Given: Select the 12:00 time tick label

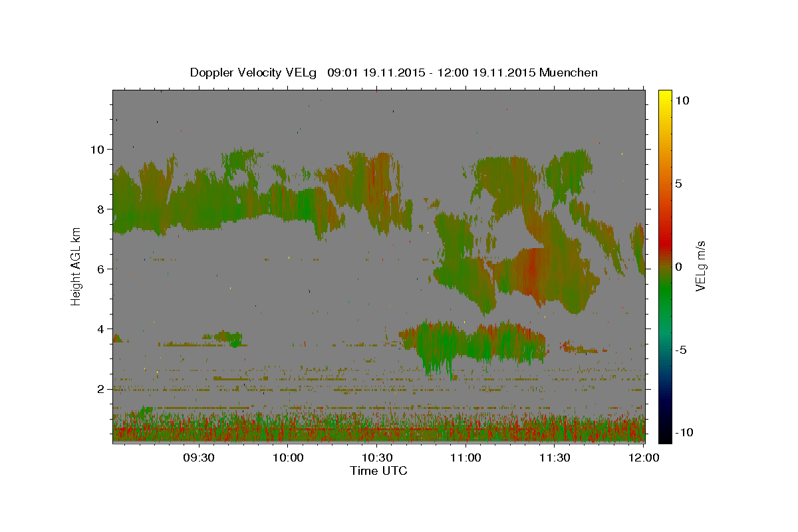Looking at the screenshot, I should (644, 458).
